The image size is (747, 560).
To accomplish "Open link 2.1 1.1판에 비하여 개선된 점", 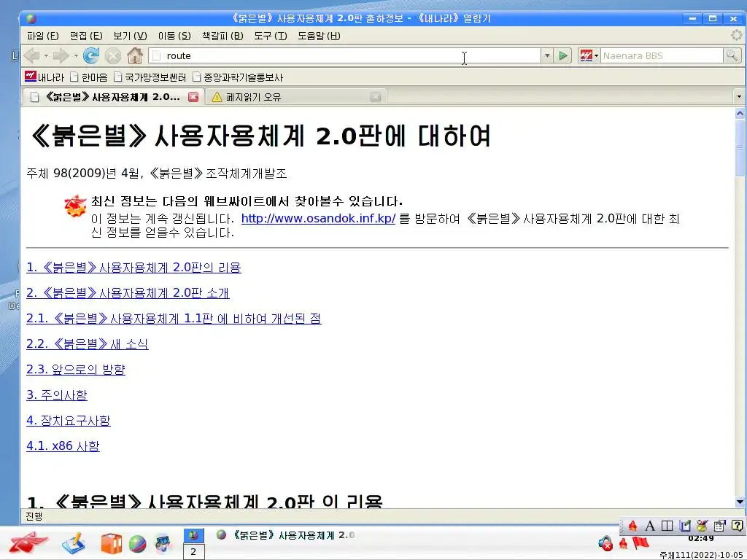I will point(174,318).
